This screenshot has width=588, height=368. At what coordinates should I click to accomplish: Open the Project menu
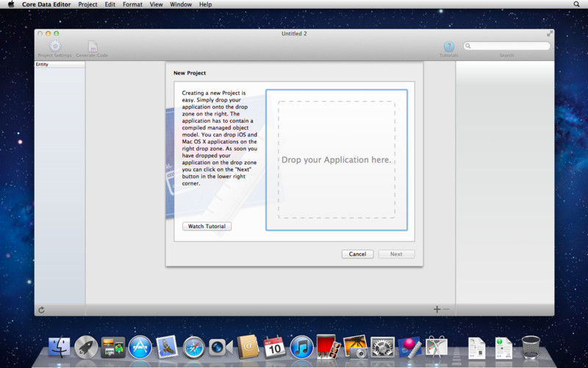[x=87, y=4]
